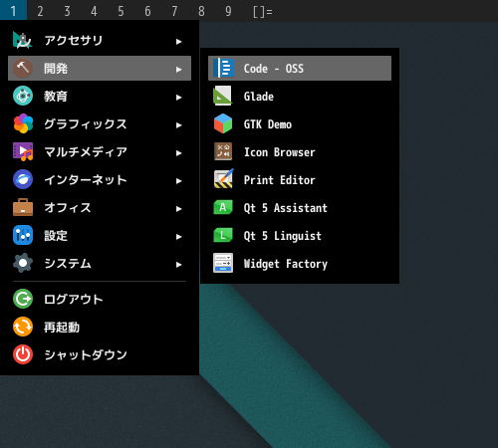Switch to workspace tag 2
Viewport: 498px width, 448px height.
(40, 11)
